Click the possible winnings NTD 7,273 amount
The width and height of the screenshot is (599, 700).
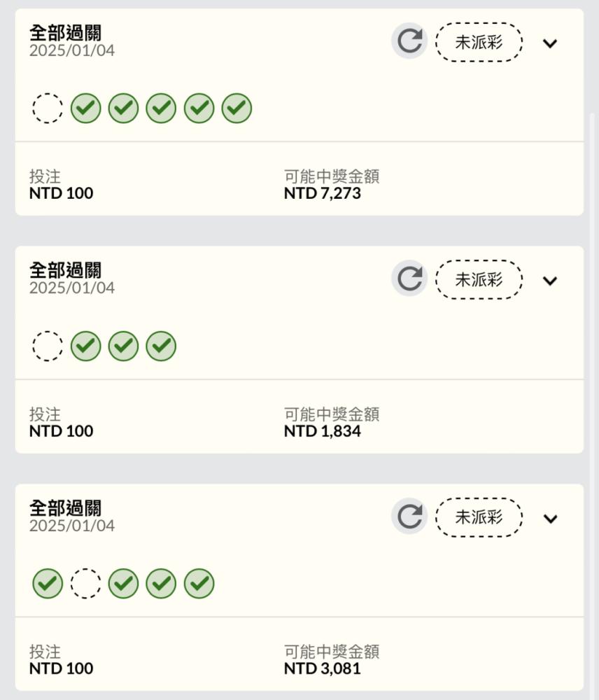click(323, 193)
